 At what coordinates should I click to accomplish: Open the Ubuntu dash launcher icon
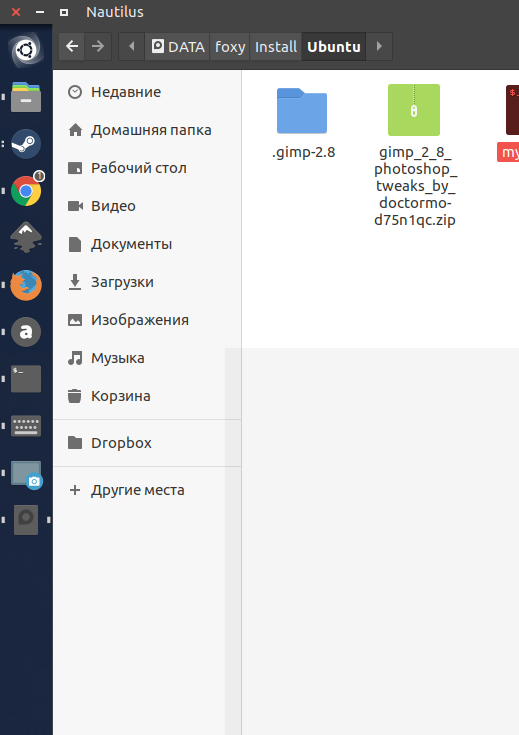(x=26, y=49)
